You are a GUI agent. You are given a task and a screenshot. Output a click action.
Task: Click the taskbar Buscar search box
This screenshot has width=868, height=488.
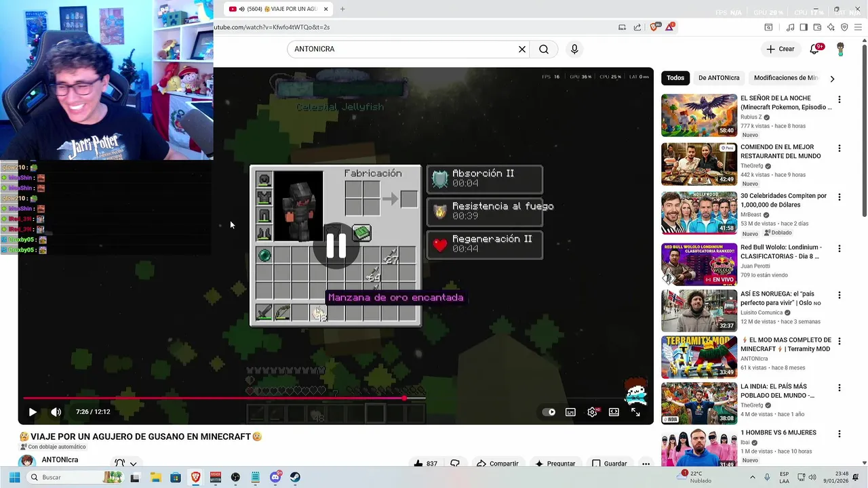tap(75, 477)
